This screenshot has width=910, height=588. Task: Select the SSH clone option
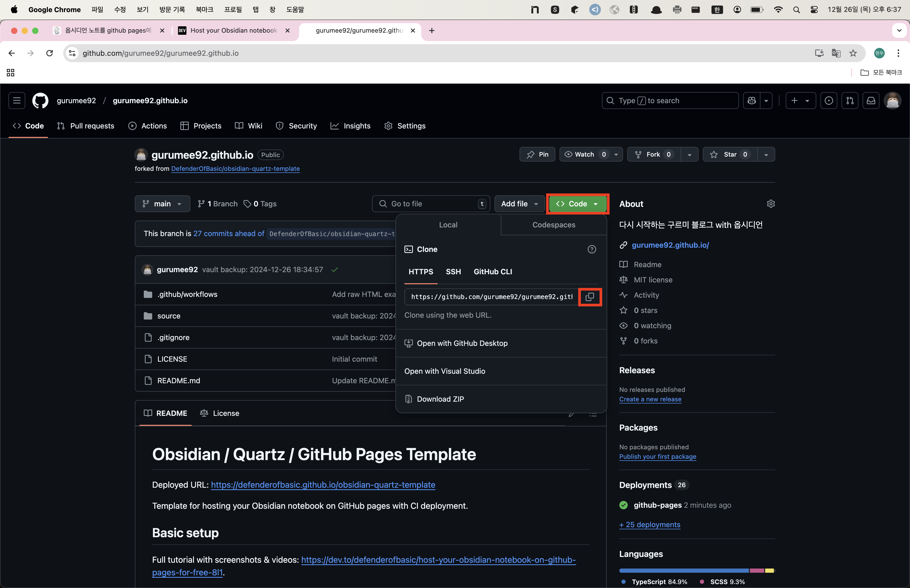pos(453,272)
